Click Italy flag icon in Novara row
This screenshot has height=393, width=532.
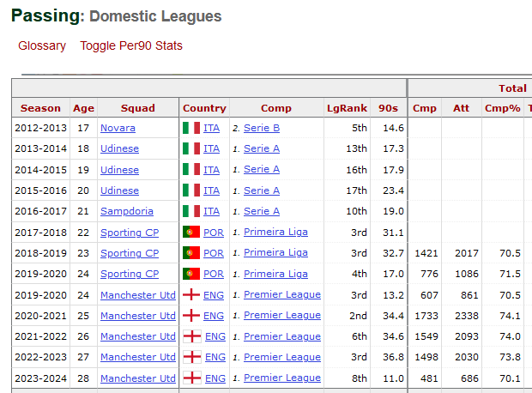pos(191,128)
